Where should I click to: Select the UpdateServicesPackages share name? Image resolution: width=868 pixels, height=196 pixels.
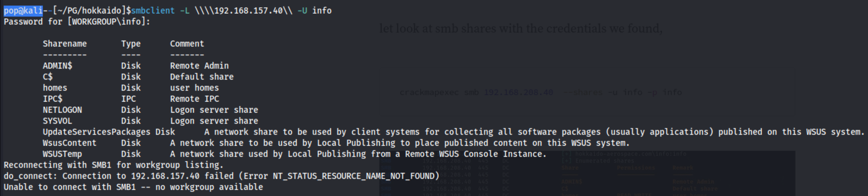96,132
